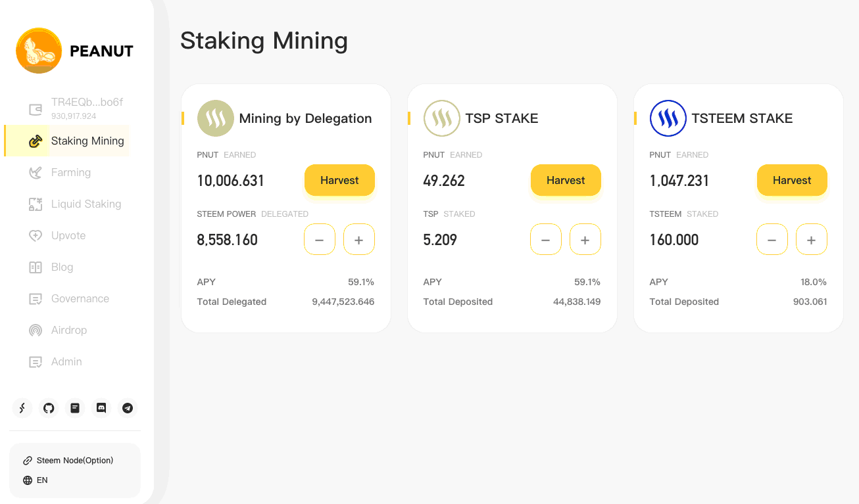Click the TSP STAKE card title

(502, 118)
